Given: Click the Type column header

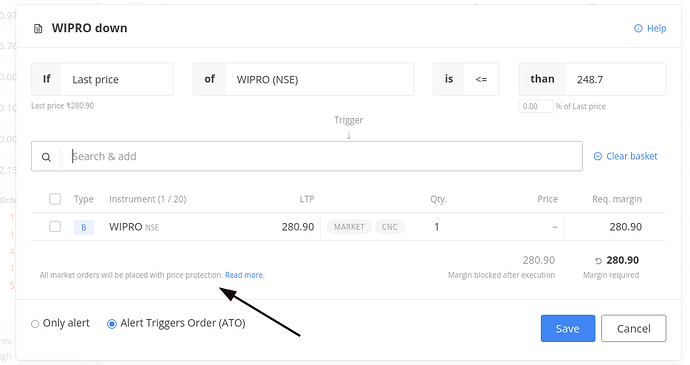Looking at the screenshot, I should pos(84,199).
